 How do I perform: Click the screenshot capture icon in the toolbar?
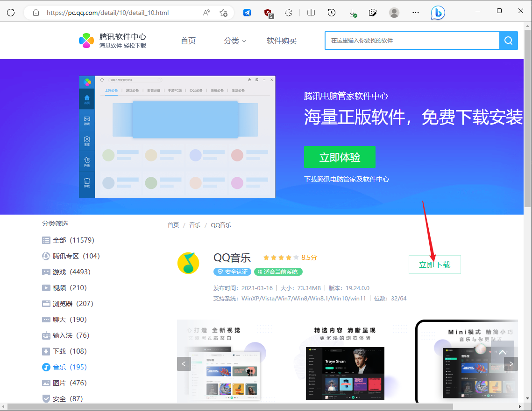pyautogui.click(x=373, y=13)
